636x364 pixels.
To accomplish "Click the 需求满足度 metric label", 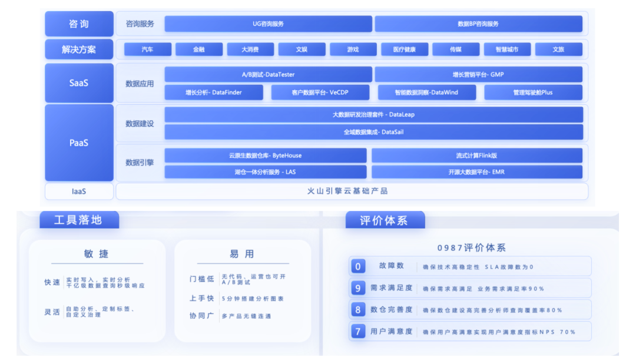I will [392, 287].
